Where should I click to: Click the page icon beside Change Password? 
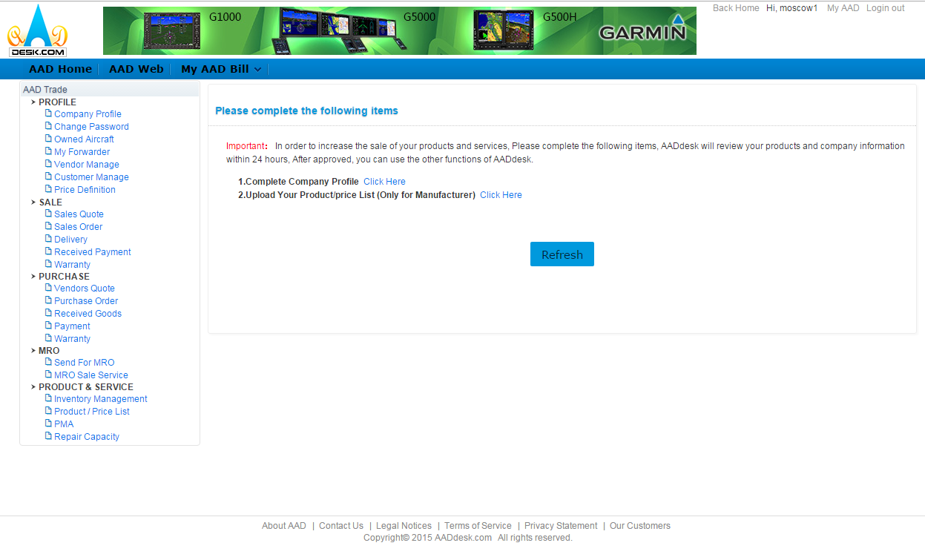coord(49,126)
